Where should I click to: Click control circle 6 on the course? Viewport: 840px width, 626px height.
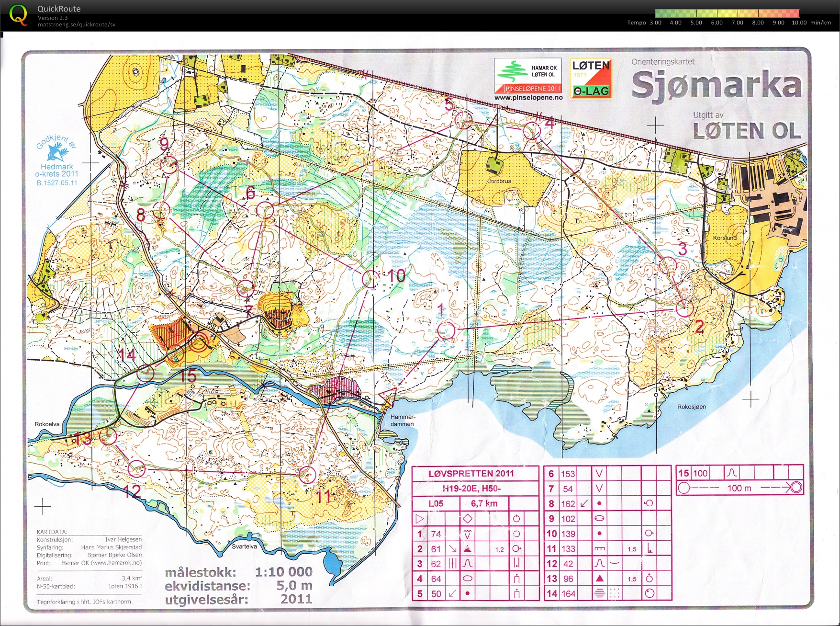tap(265, 210)
